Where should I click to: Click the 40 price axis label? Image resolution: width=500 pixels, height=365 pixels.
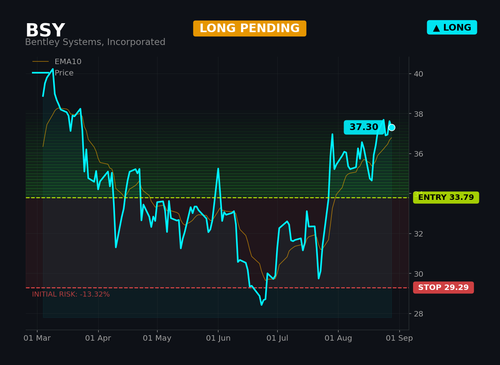[418, 74]
